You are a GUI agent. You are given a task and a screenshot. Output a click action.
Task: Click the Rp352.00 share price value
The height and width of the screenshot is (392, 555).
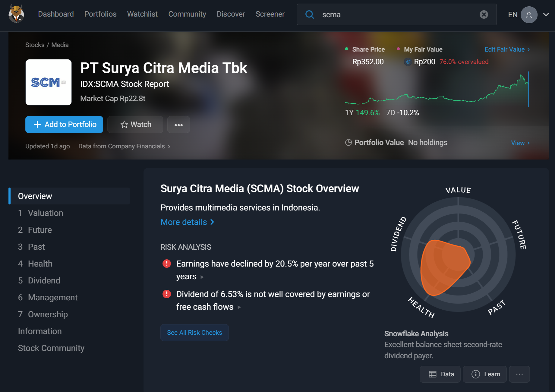368,62
